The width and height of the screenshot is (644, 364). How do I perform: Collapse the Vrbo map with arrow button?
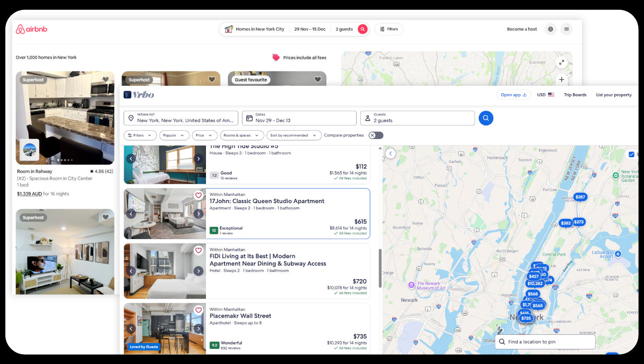tap(391, 153)
